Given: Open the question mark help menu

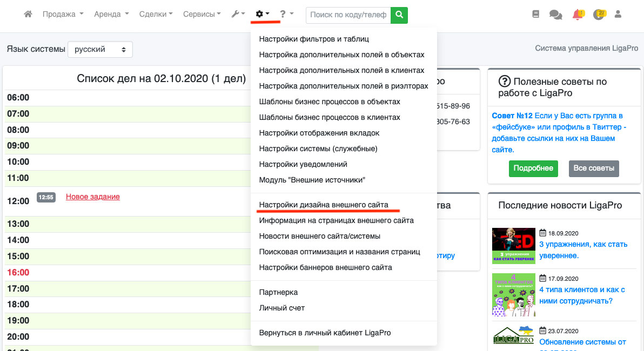Looking at the screenshot, I should click(x=286, y=15).
